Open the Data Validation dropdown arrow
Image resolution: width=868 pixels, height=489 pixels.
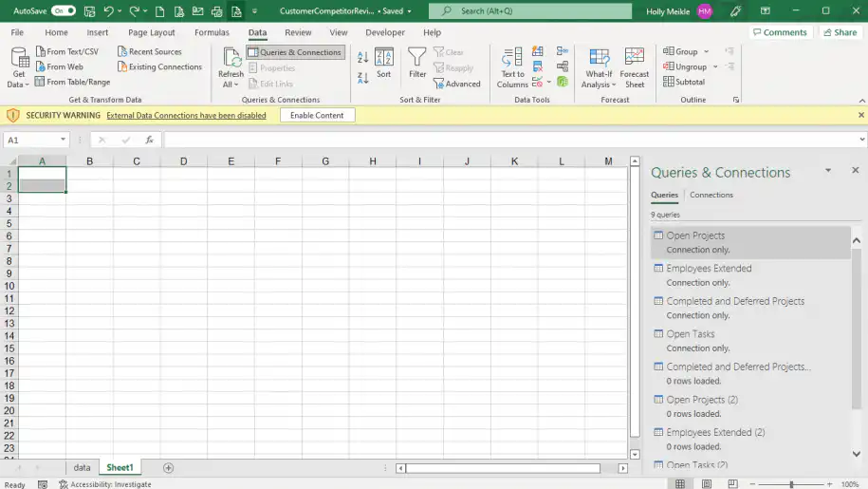548,82
